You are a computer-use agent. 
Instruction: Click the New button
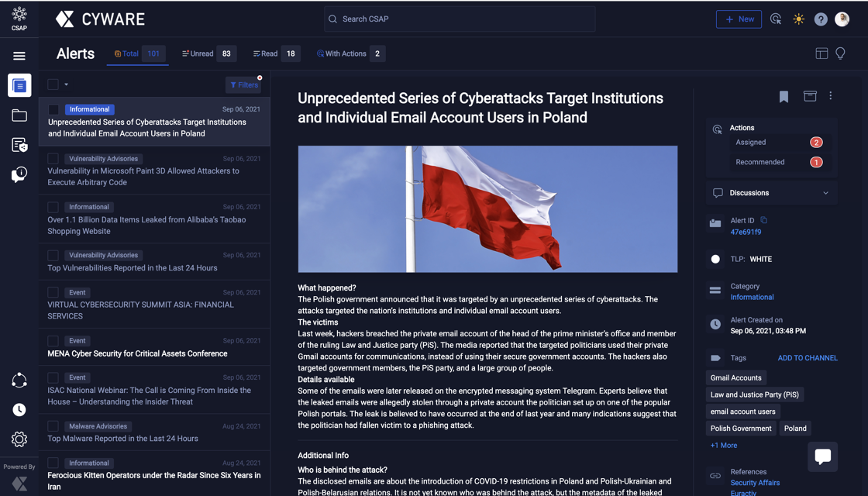(739, 19)
